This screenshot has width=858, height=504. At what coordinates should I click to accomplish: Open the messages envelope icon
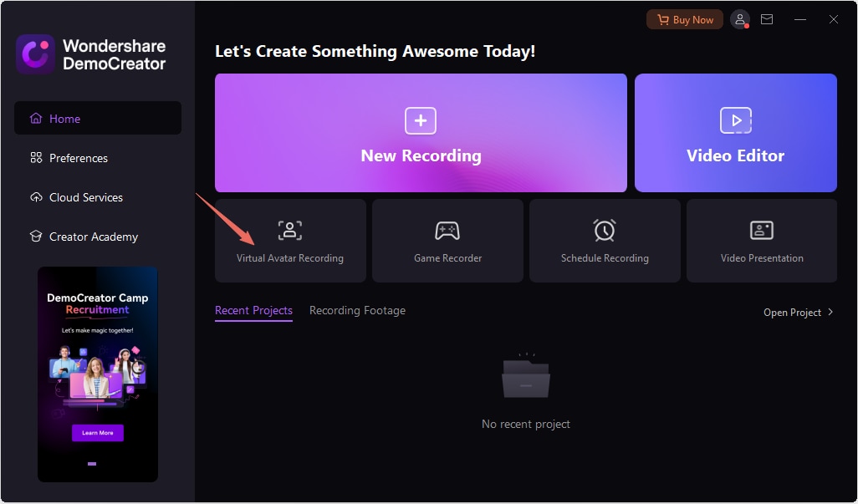(x=767, y=19)
